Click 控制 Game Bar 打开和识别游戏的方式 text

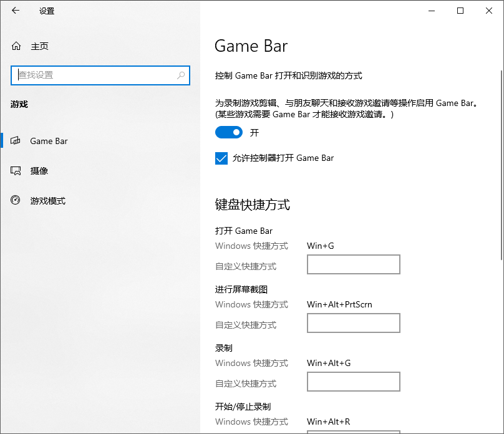pos(289,76)
